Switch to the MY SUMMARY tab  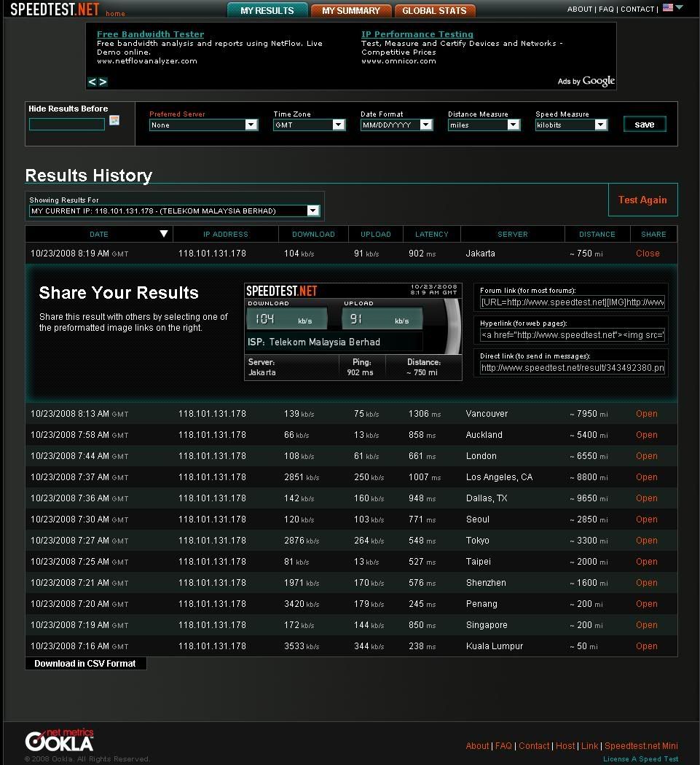350,10
